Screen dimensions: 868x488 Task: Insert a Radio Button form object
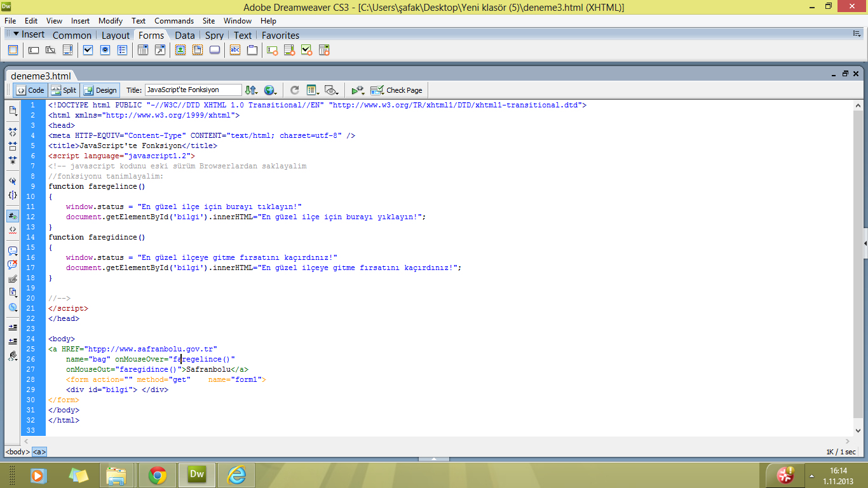click(105, 50)
